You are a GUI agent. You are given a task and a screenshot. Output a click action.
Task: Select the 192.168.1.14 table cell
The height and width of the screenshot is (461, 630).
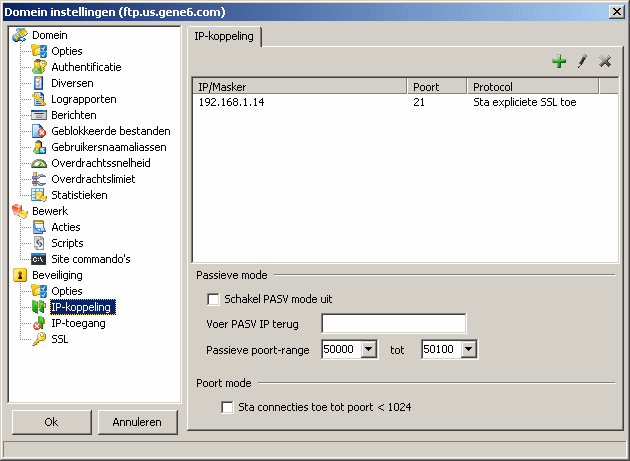(x=231, y=102)
